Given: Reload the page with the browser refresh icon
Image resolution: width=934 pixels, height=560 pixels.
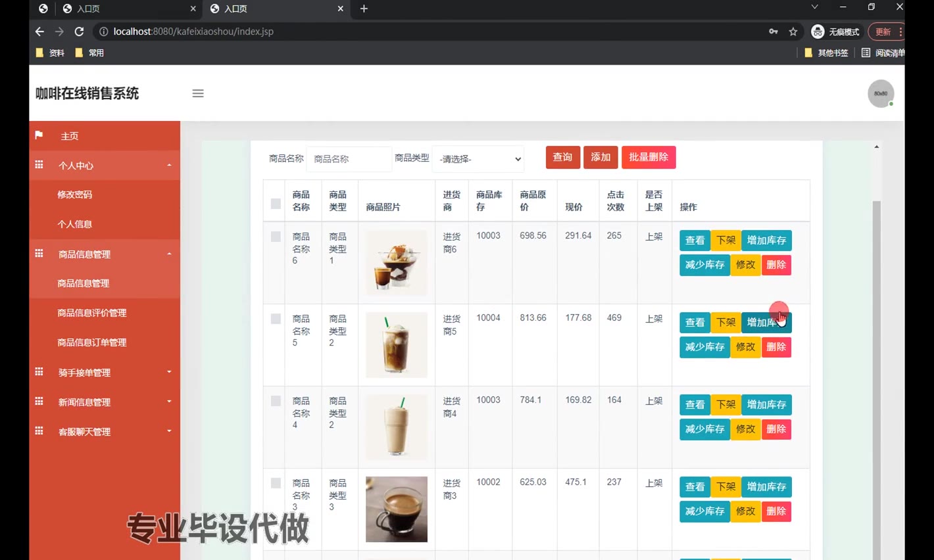Looking at the screenshot, I should coord(79,32).
